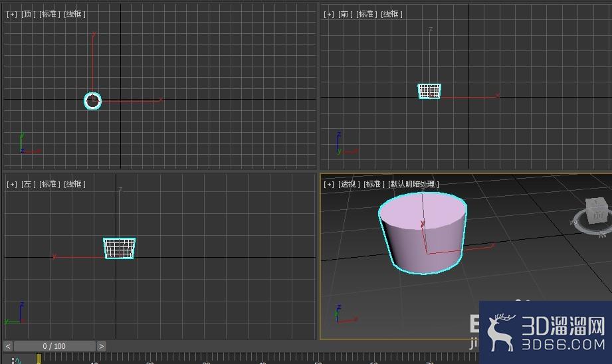Viewport: 612px width, 364px height.
Task: Open the mini curve editor icon
Action: [17, 360]
